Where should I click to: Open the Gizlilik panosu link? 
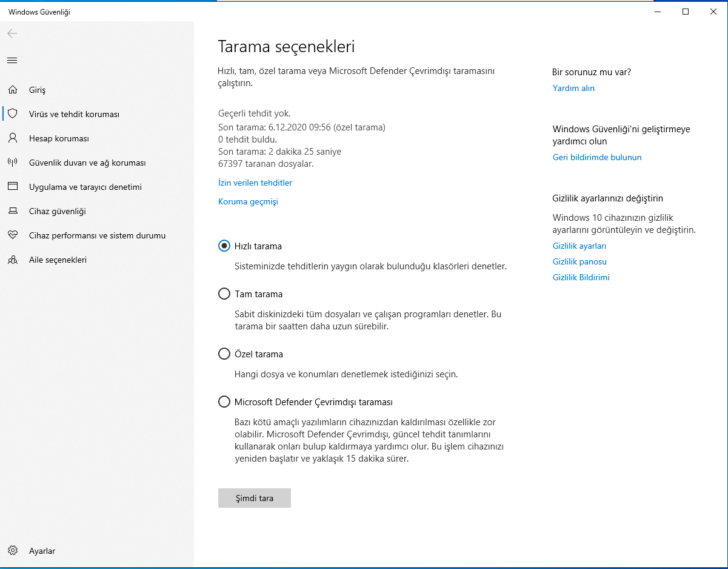click(x=579, y=261)
